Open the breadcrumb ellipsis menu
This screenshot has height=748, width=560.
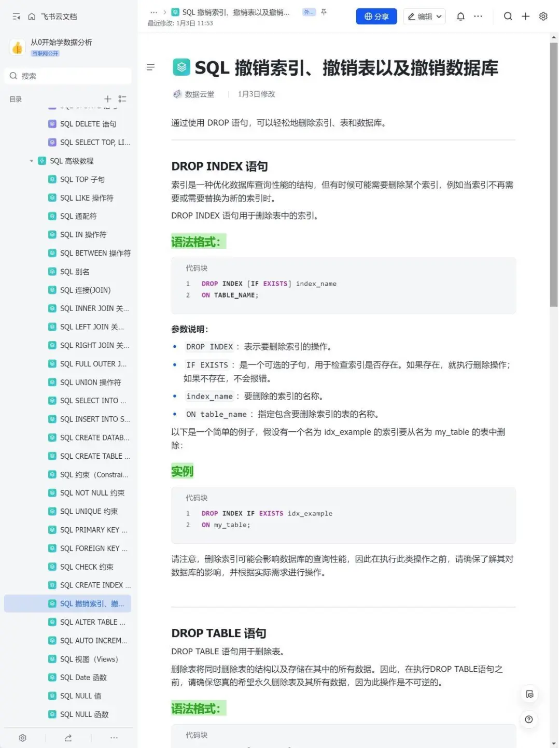tap(153, 11)
